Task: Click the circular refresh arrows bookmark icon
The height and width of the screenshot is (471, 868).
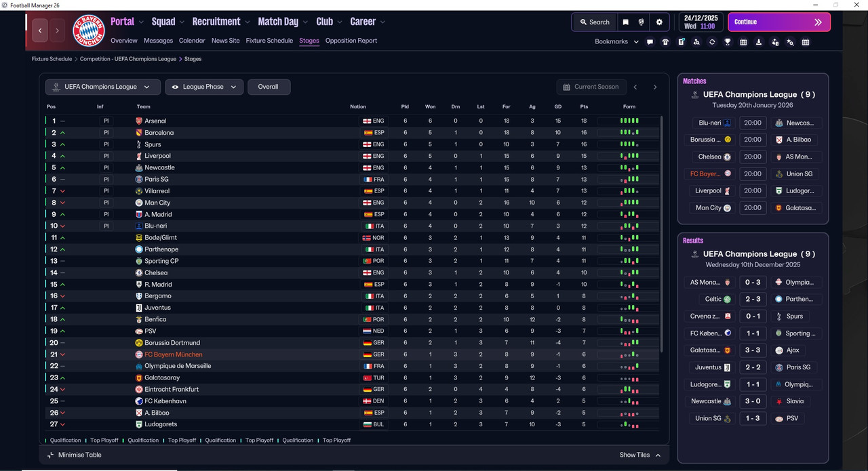Action: pyautogui.click(x=712, y=42)
